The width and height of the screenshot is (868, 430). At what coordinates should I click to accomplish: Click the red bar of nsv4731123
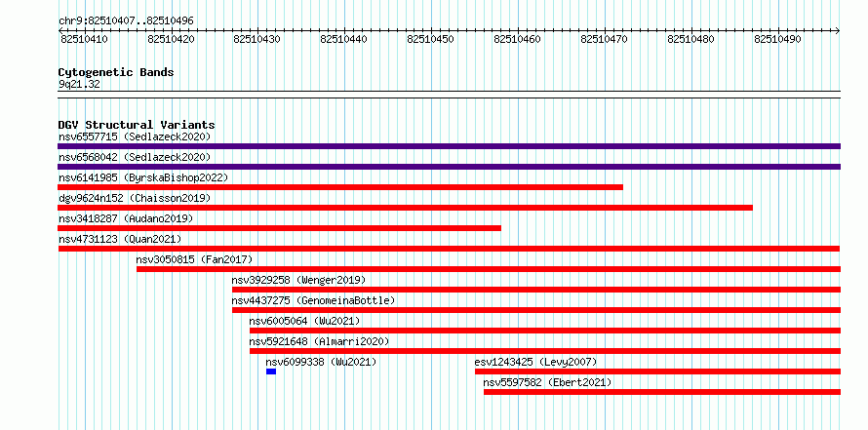449,249
